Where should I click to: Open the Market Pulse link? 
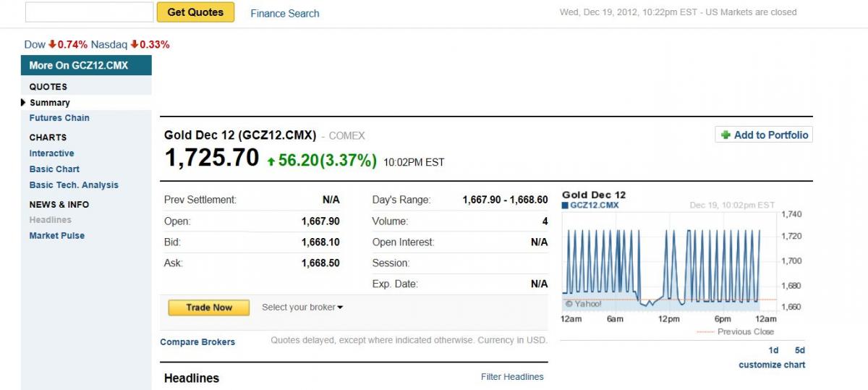(x=56, y=236)
